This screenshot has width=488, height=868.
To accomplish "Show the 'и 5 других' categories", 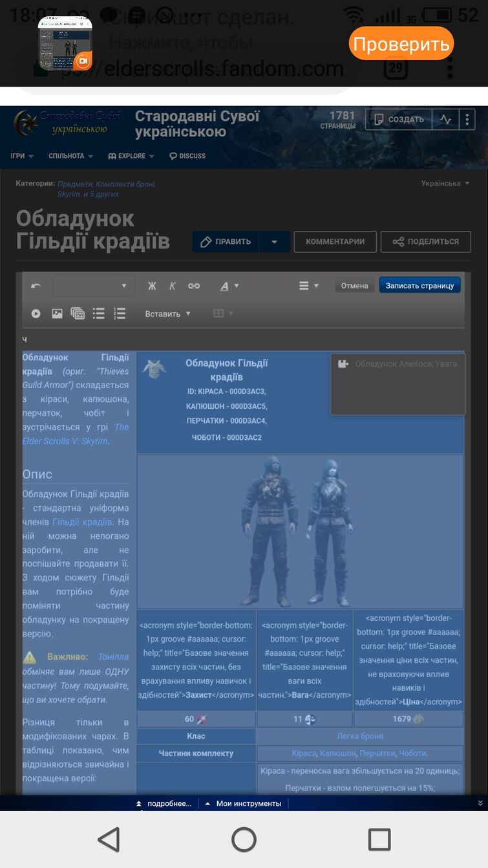I will pos(101,194).
